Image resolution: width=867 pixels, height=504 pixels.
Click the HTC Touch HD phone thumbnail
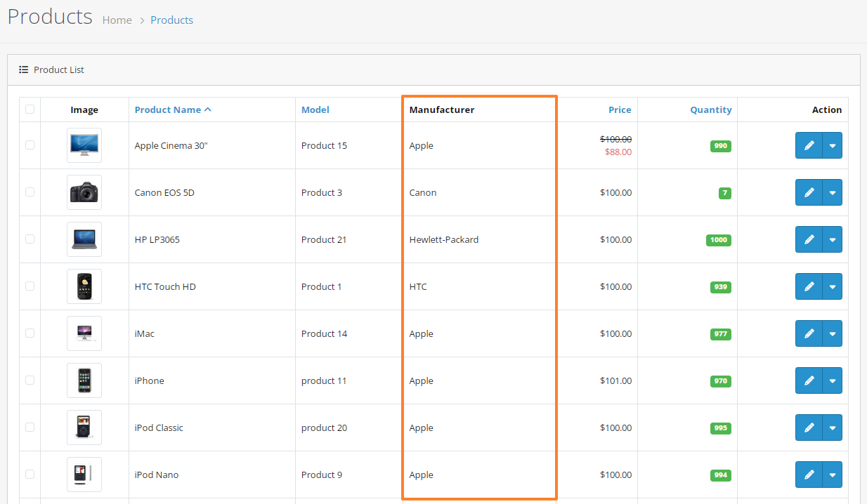[x=84, y=286]
